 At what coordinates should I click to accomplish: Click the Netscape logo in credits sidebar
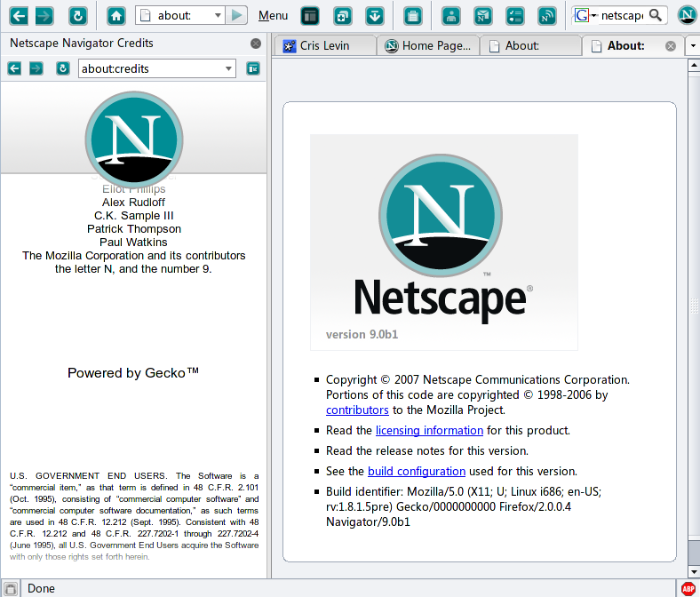134,139
